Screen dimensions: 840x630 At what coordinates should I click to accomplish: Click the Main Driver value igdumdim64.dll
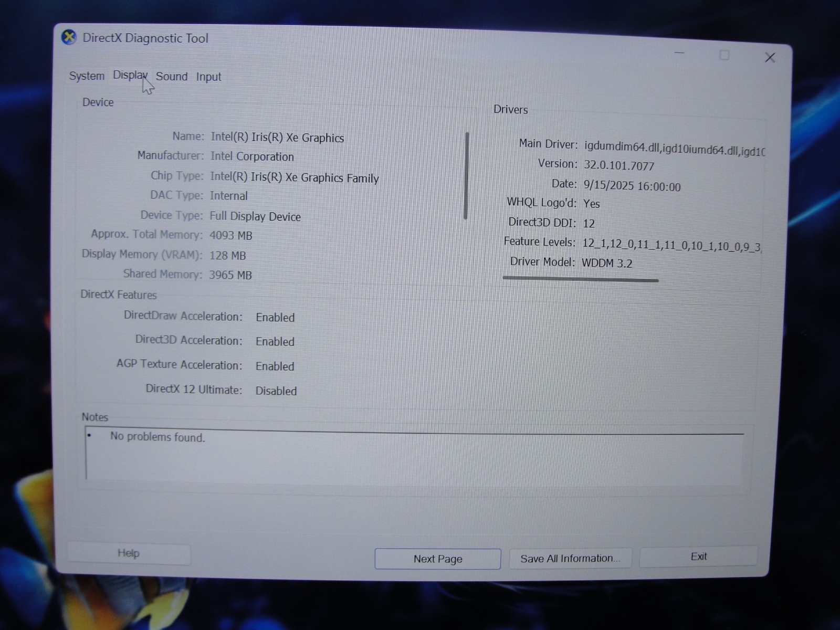point(675,149)
